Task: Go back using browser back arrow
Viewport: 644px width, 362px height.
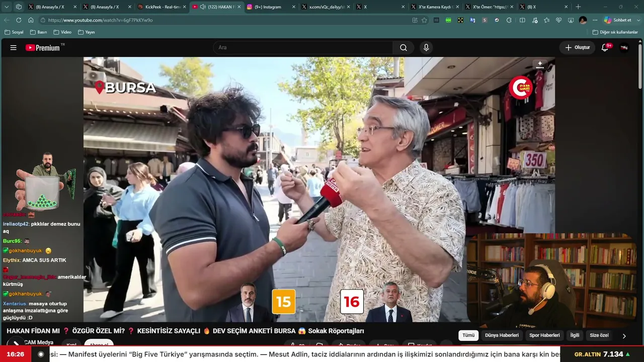Action: (x=7, y=20)
